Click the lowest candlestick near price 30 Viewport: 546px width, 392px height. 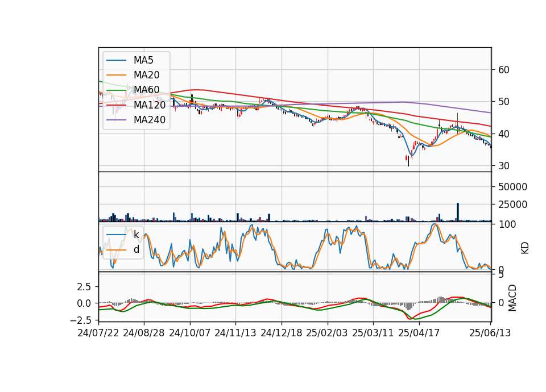coord(408,161)
